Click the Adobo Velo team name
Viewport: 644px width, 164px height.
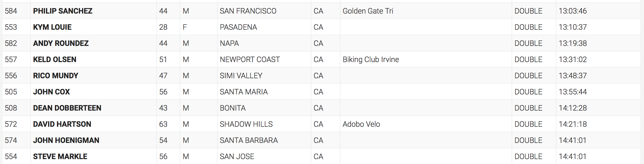(361, 124)
